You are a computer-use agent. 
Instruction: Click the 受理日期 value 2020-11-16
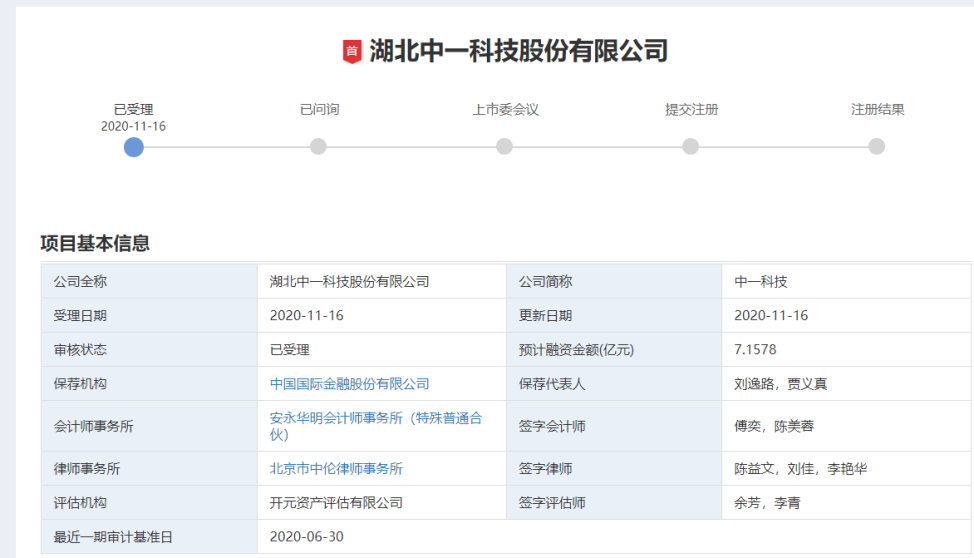point(307,316)
